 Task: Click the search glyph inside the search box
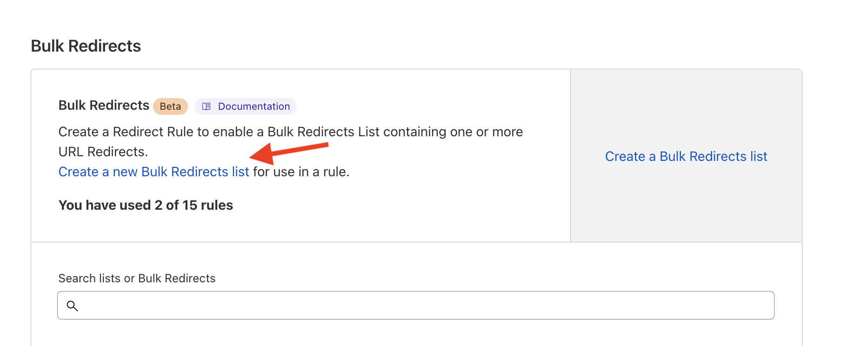73,306
